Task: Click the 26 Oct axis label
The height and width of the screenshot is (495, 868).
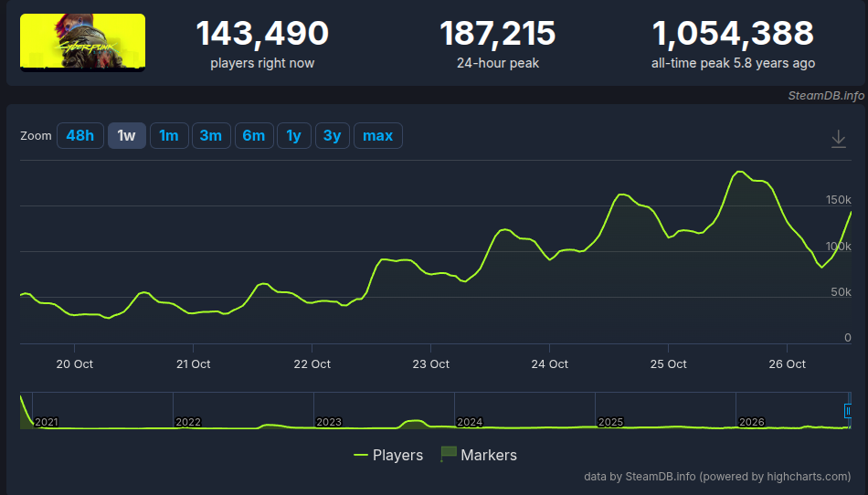Action: 788,363
